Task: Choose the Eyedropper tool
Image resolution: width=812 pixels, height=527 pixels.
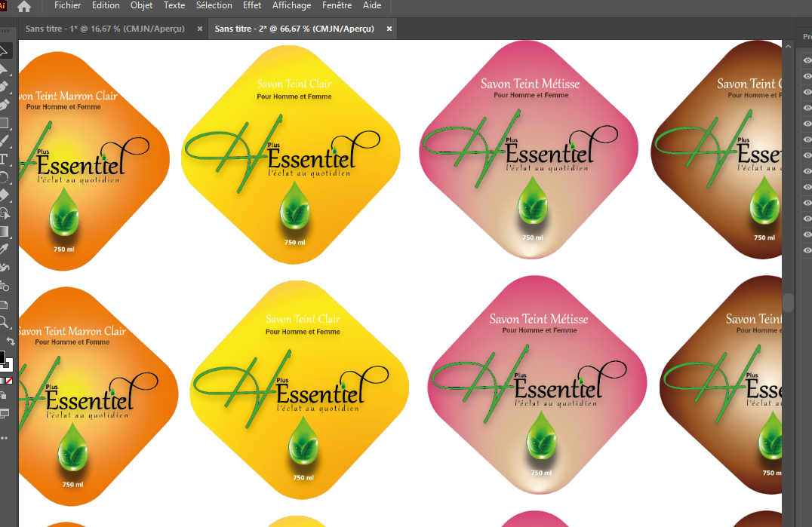Action: (4, 250)
